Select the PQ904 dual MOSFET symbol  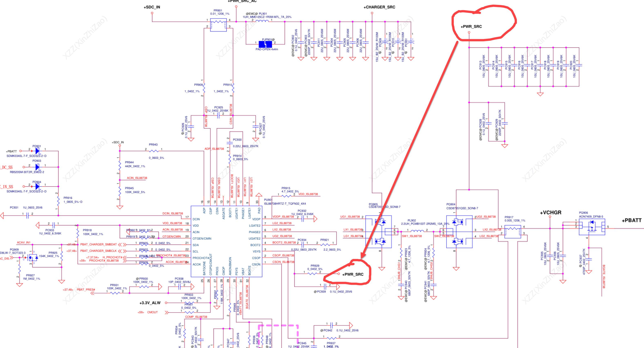click(459, 232)
